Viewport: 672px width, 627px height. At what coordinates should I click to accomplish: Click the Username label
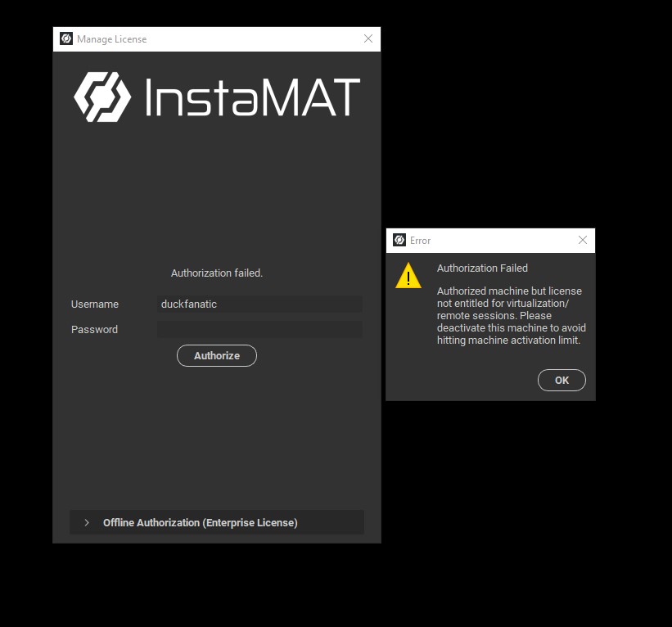click(x=95, y=304)
